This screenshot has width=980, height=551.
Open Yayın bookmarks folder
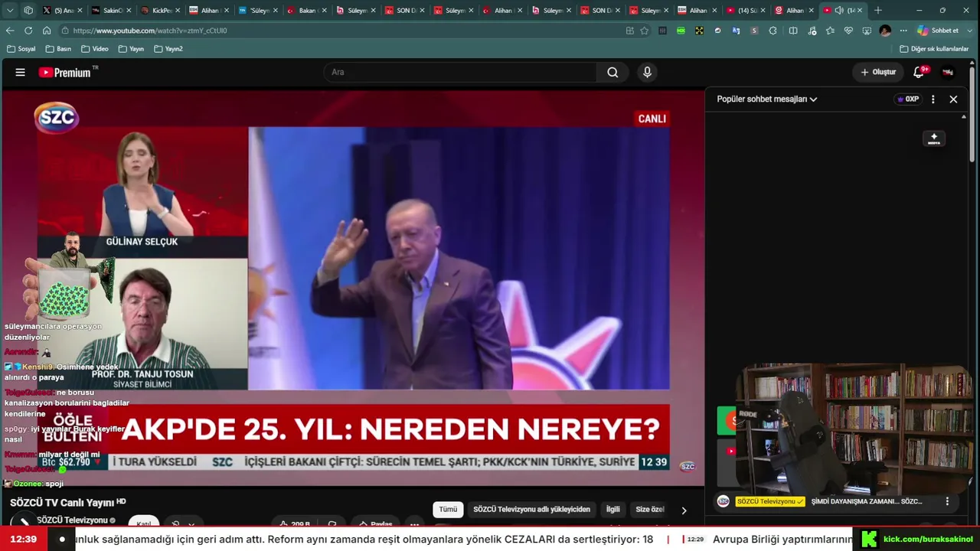[131, 49]
